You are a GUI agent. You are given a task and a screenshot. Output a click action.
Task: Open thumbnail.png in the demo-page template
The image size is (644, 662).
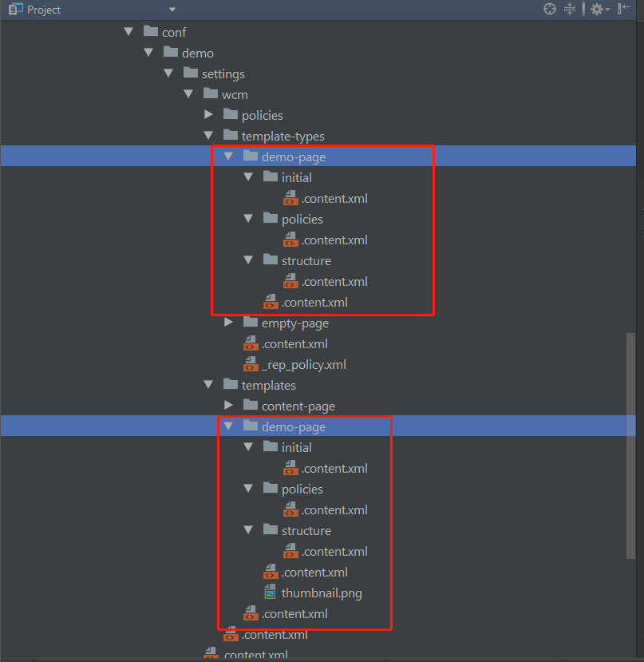322,593
